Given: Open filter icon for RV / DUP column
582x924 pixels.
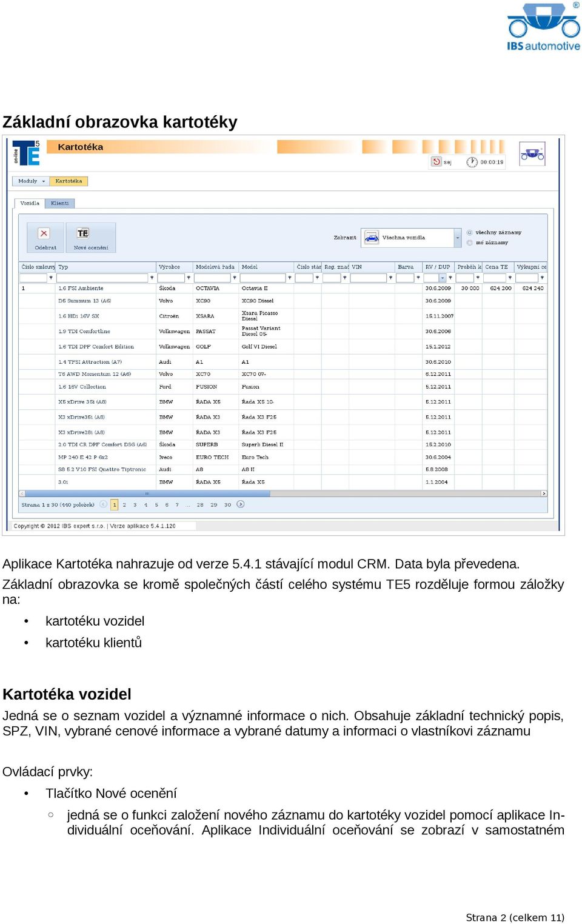Looking at the screenshot, I should [x=450, y=278].
